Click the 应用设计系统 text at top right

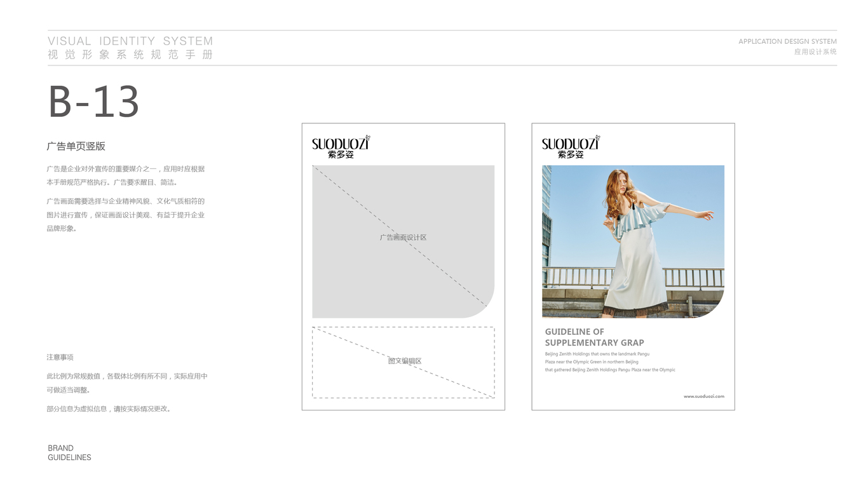click(x=815, y=51)
